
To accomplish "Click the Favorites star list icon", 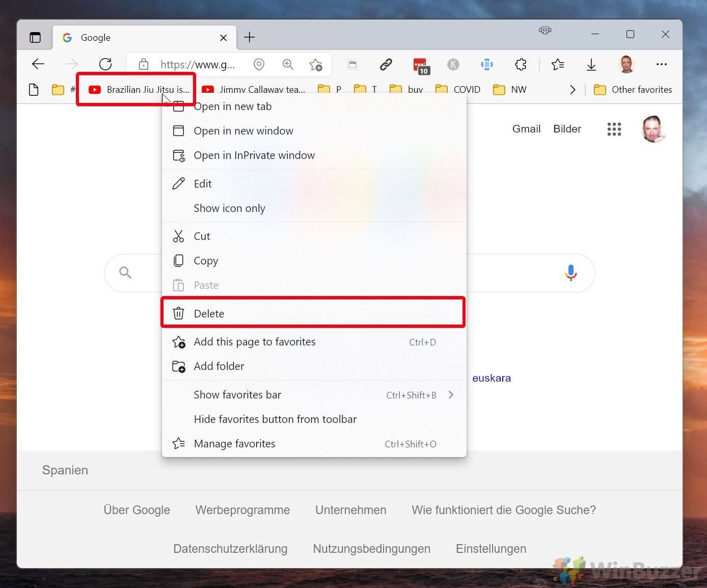I will [x=558, y=64].
